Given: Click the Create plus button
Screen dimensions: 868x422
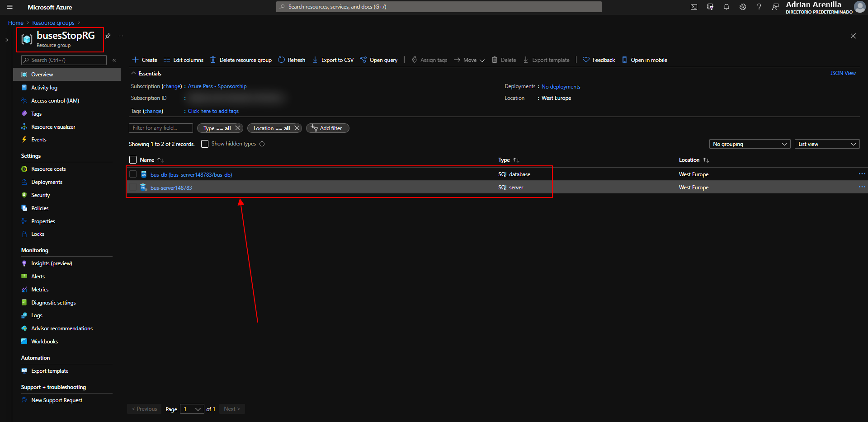Looking at the screenshot, I should (145, 60).
